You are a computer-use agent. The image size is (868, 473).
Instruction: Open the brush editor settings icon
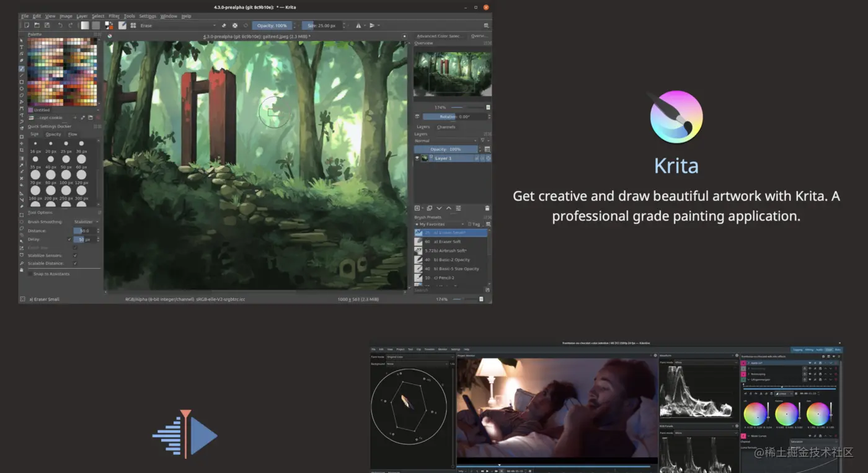(122, 25)
